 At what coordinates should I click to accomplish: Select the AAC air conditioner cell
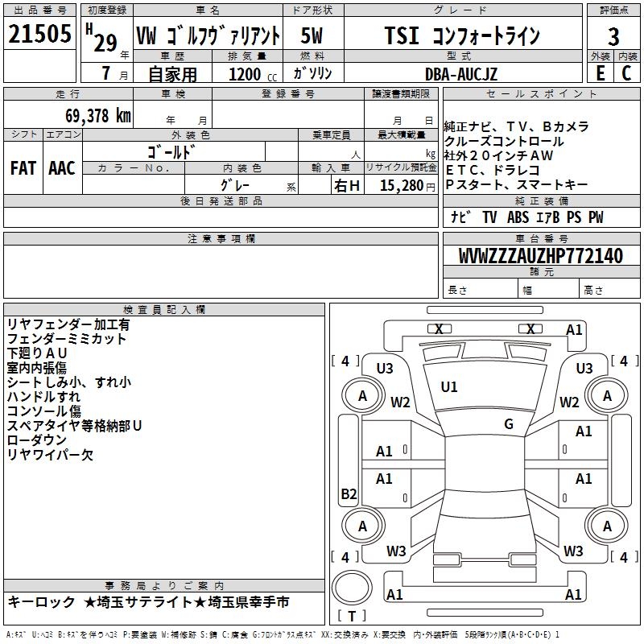click(x=62, y=167)
